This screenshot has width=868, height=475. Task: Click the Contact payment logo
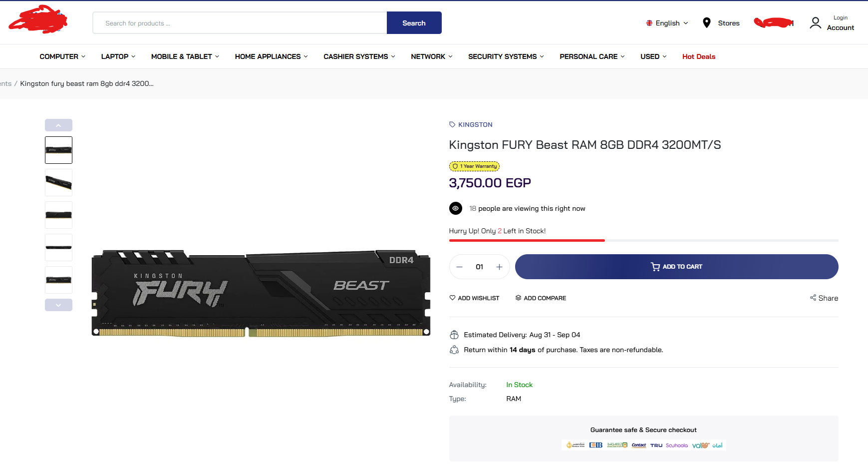tap(639, 445)
